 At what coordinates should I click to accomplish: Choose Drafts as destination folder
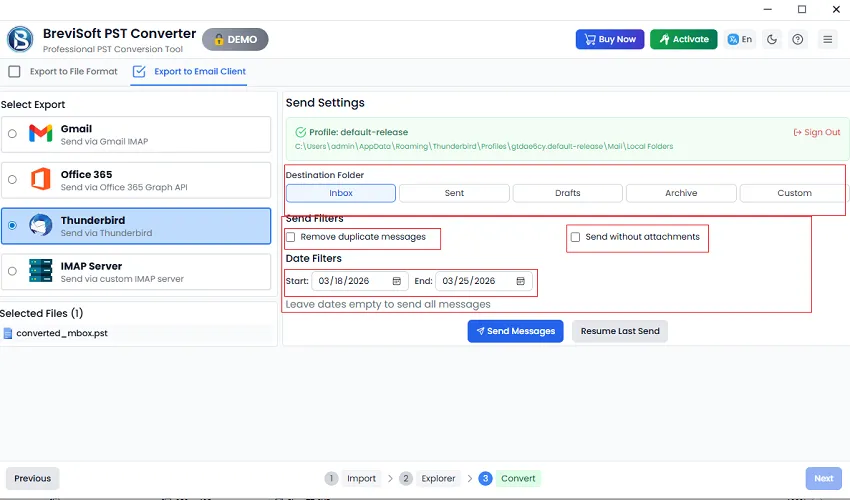tap(568, 193)
